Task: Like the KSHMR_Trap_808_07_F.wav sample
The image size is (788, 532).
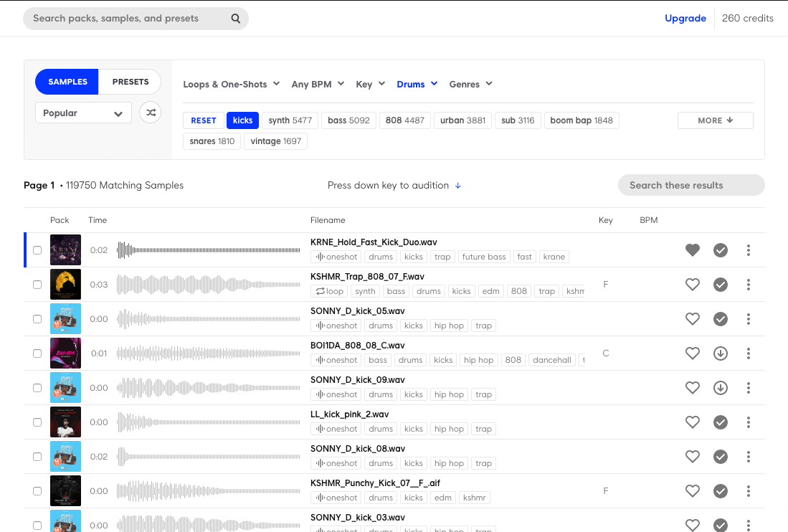Action: pos(692,285)
